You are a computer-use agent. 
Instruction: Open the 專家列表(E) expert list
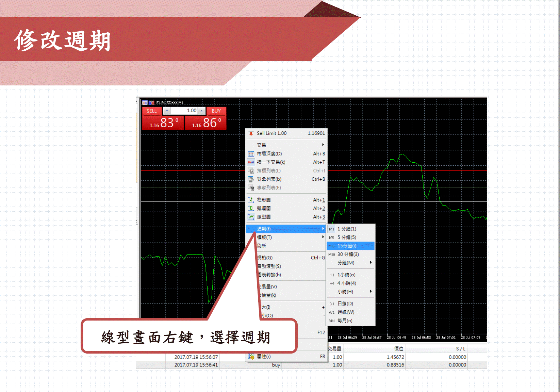pyautogui.click(x=286, y=188)
